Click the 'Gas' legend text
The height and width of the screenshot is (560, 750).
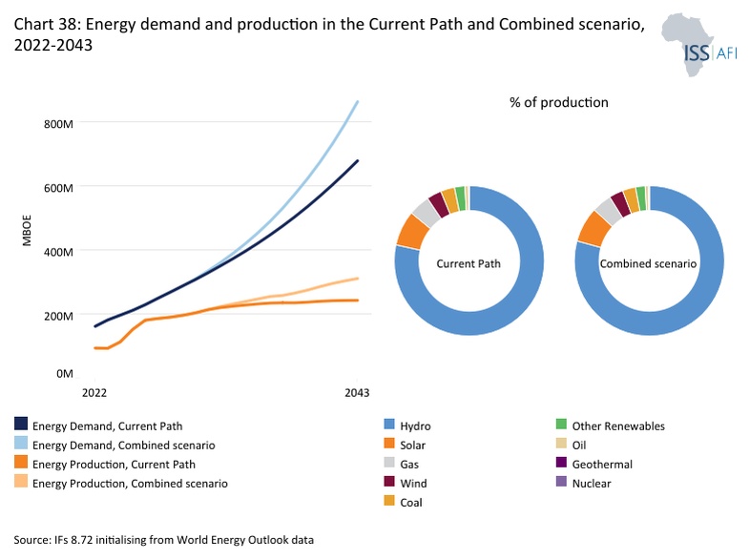[x=409, y=465]
